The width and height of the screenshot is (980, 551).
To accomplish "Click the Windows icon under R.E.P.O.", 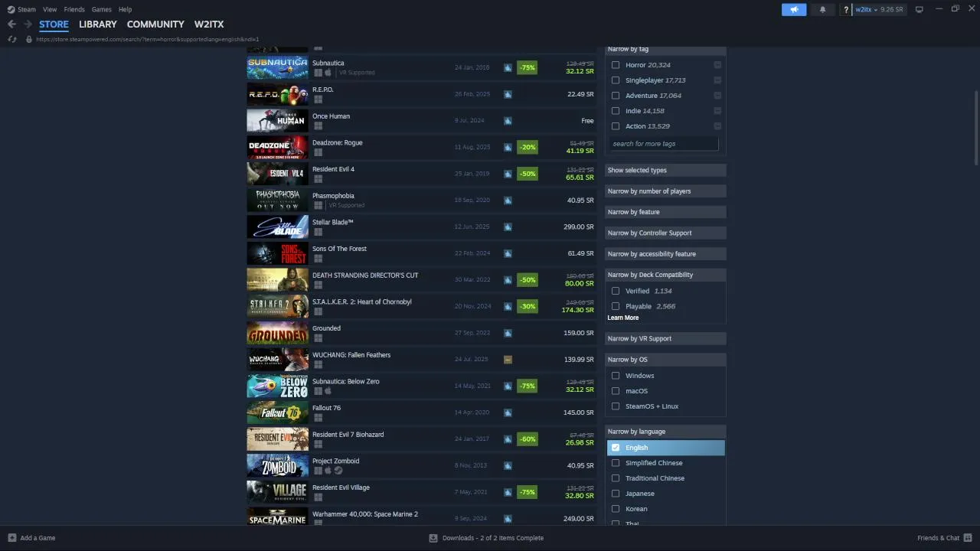I will point(318,99).
